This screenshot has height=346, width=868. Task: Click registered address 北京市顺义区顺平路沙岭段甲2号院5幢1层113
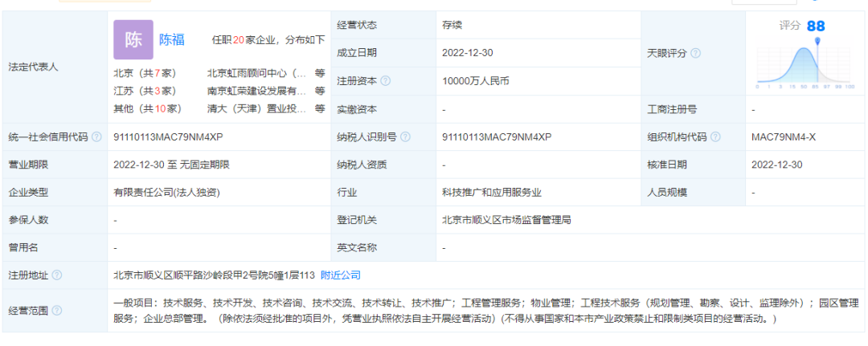point(215,275)
